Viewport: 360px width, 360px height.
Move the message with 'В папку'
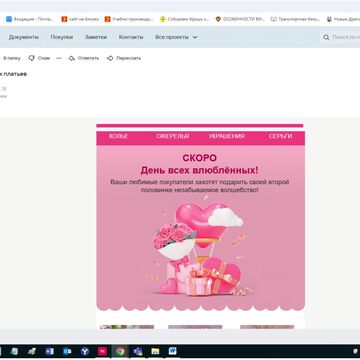(x=11, y=58)
